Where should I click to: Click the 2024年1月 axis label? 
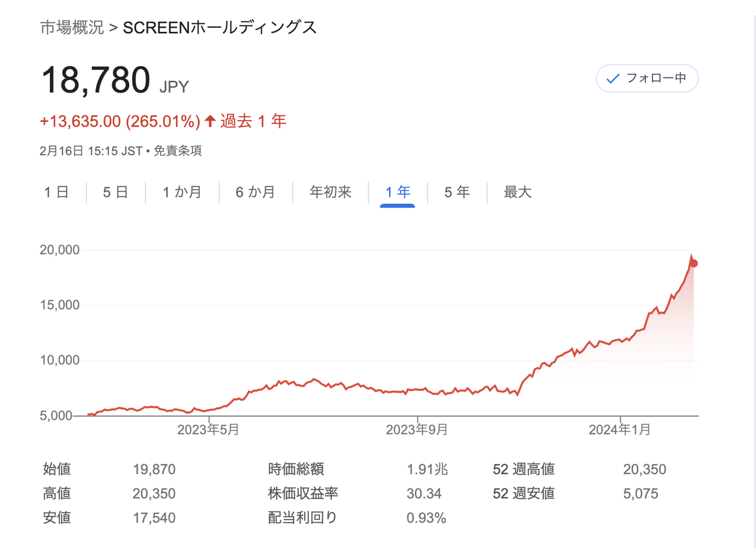[620, 430]
